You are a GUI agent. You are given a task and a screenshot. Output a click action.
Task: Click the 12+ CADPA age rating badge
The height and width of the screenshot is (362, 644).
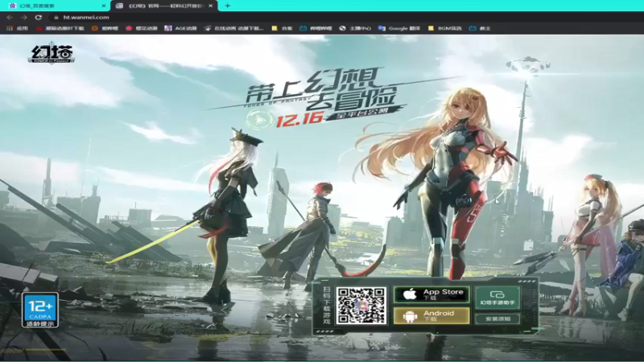39,310
